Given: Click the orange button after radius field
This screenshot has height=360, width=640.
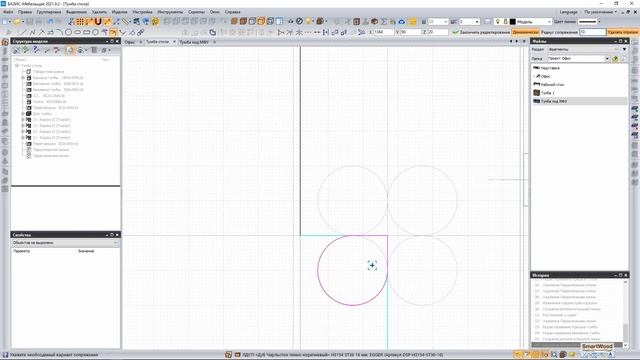Looking at the screenshot, I should click(622, 32).
